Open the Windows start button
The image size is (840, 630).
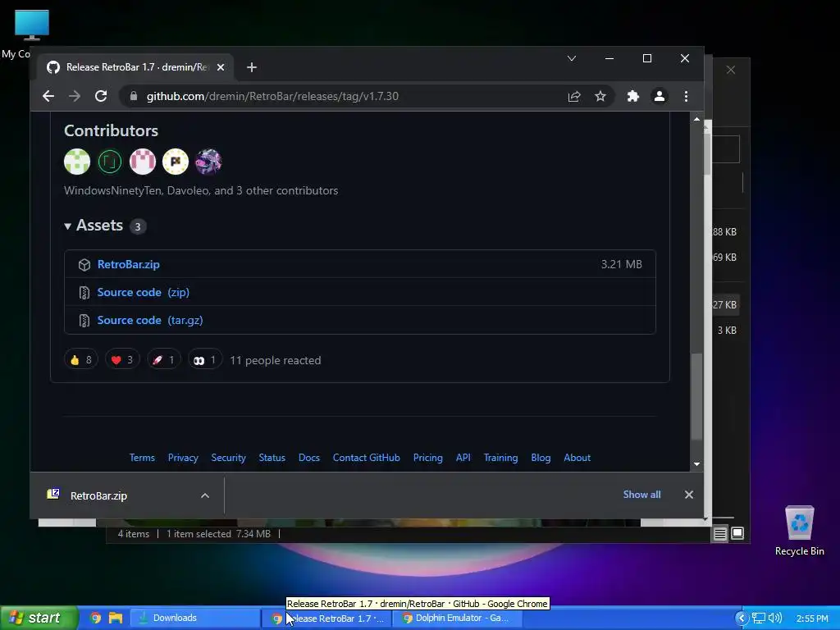pyautogui.click(x=39, y=618)
